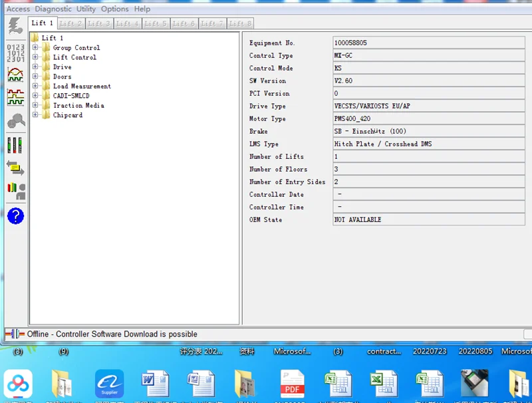
Task: Expand the Drive folder node
Action: (x=35, y=67)
